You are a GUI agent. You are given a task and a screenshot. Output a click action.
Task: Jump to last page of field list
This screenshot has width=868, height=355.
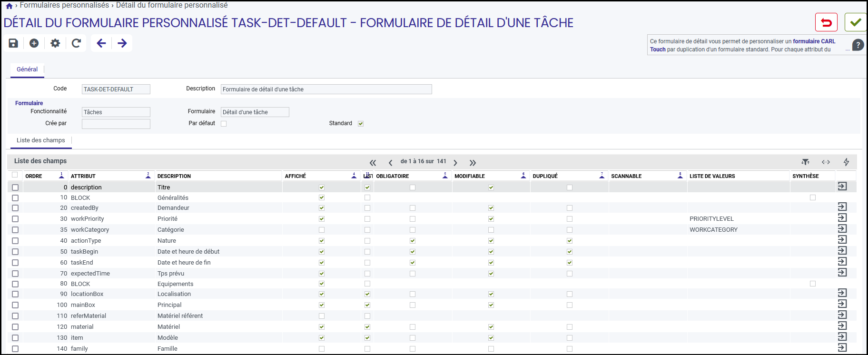pyautogui.click(x=473, y=163)
